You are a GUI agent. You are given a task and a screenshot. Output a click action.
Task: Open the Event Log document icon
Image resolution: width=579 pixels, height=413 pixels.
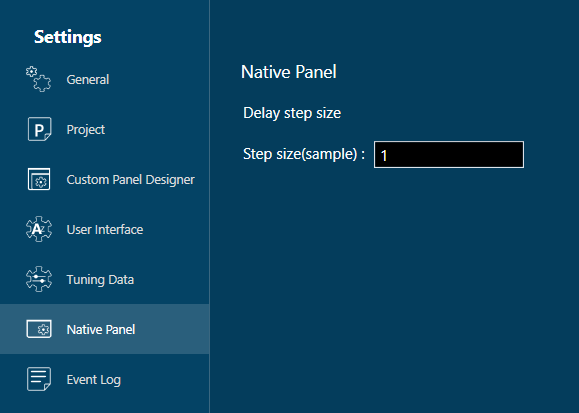pyautogui.click(x=39, y=379)
